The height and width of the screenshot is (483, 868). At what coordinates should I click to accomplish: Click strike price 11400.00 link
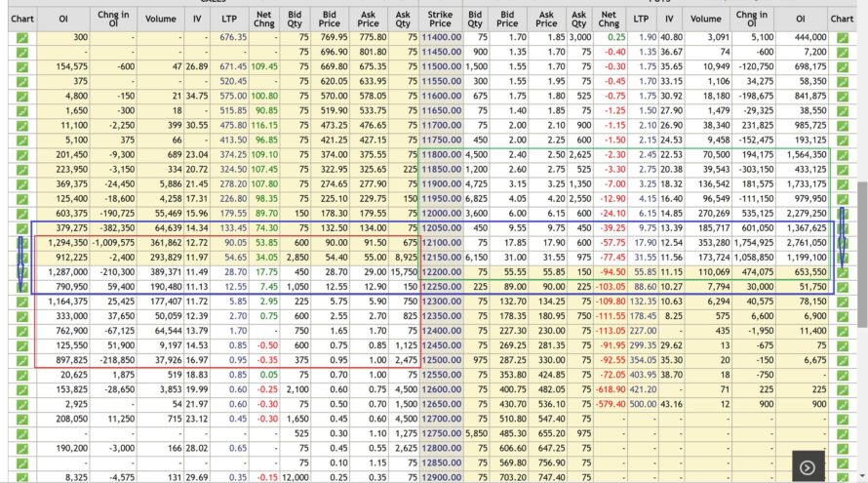[441, 37]
